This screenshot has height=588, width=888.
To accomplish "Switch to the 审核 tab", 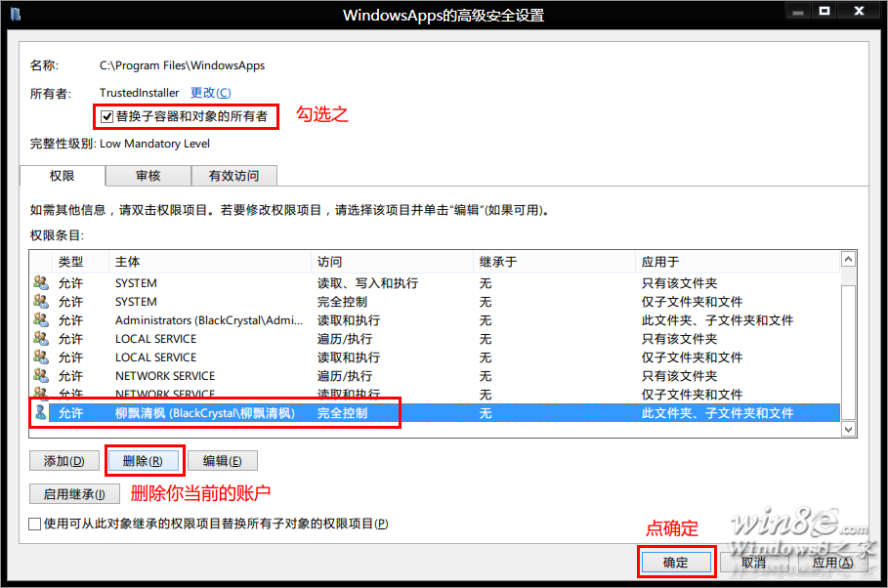I will (148, 176).
